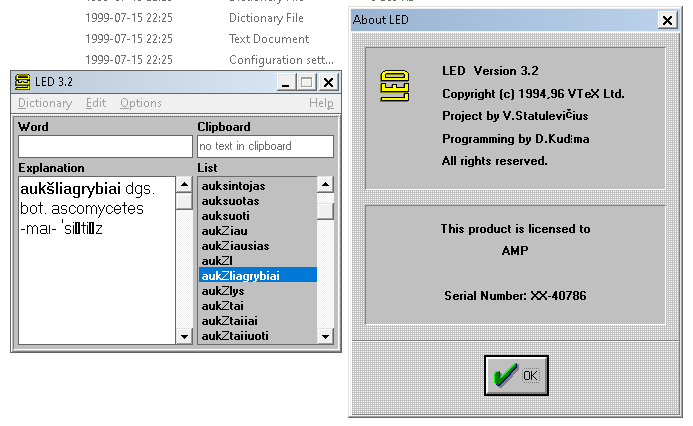The image size is (693, 426).
Task: Select highlighted 'aukZliagrybiai' list entry
Action: [258, 275]
